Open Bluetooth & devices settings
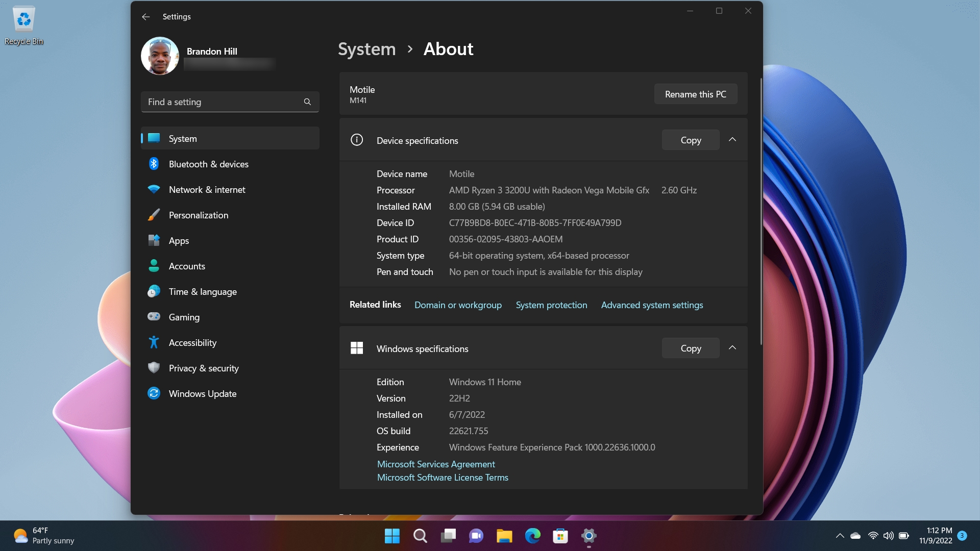 [x=208, y=163]
